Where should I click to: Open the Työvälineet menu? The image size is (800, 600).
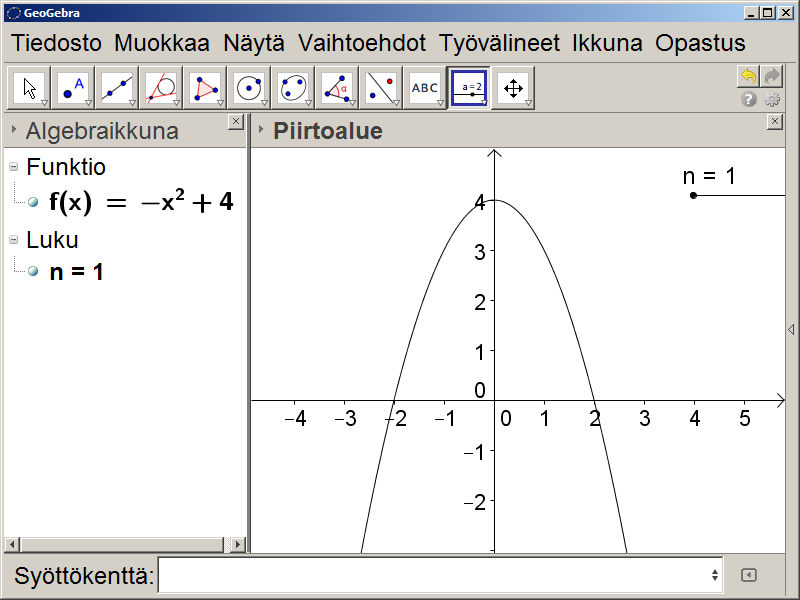point(499,43)
